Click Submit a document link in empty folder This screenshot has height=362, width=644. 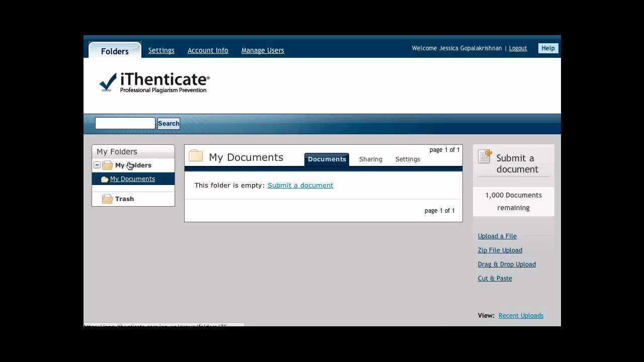click(300, 186)
